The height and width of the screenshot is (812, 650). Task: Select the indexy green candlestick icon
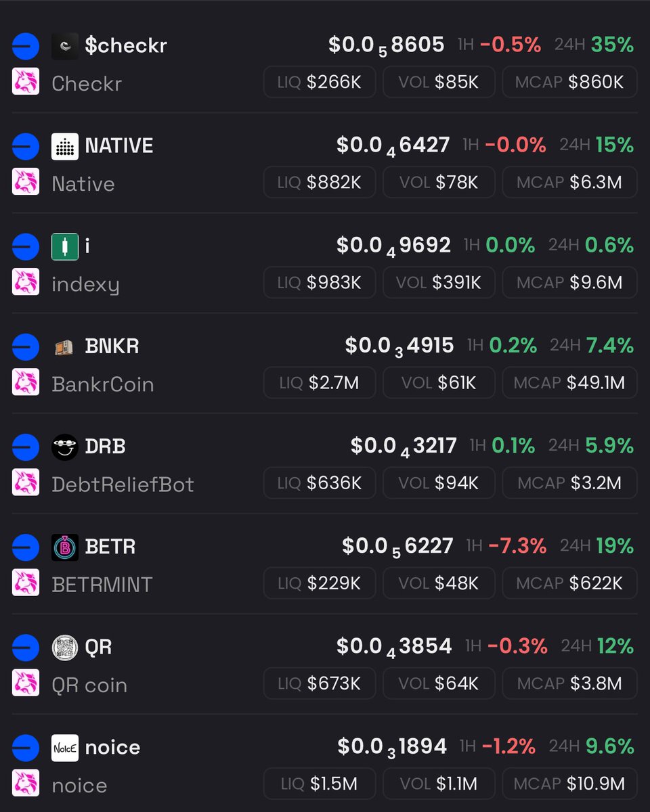click(x=65, y=246)
